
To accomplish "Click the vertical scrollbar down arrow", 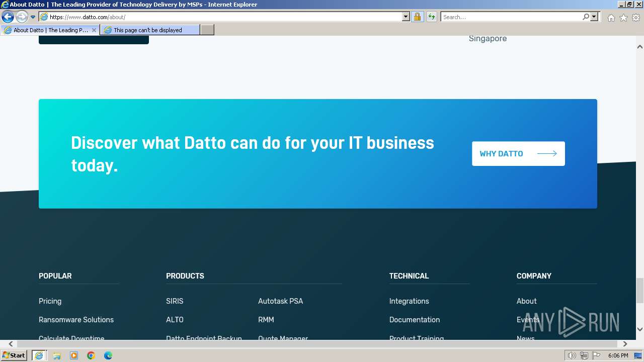I will coord(640,330).
